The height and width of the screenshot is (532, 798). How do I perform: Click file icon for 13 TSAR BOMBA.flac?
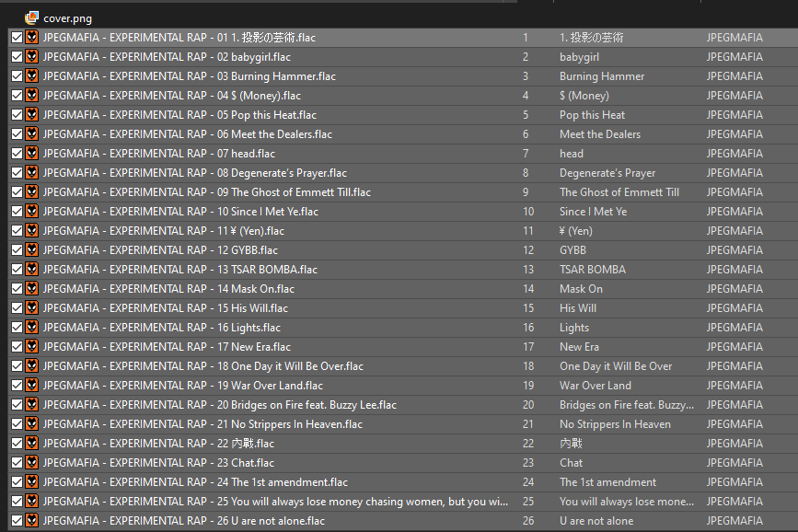31,270
